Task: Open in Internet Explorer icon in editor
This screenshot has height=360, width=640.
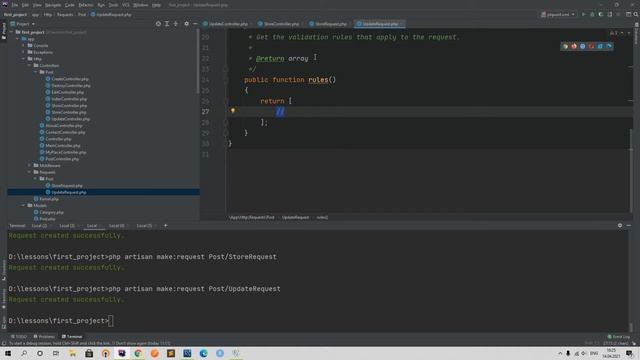Action: [x=600, y=46]
